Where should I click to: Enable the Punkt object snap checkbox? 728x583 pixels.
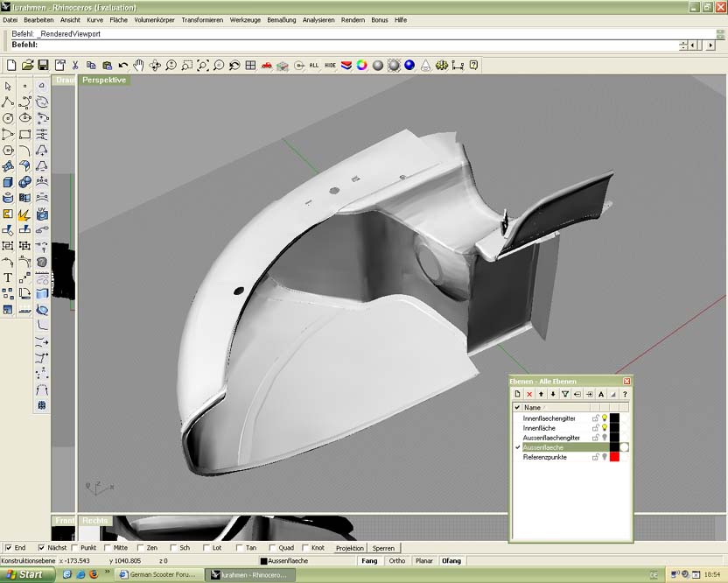point(73,548)
